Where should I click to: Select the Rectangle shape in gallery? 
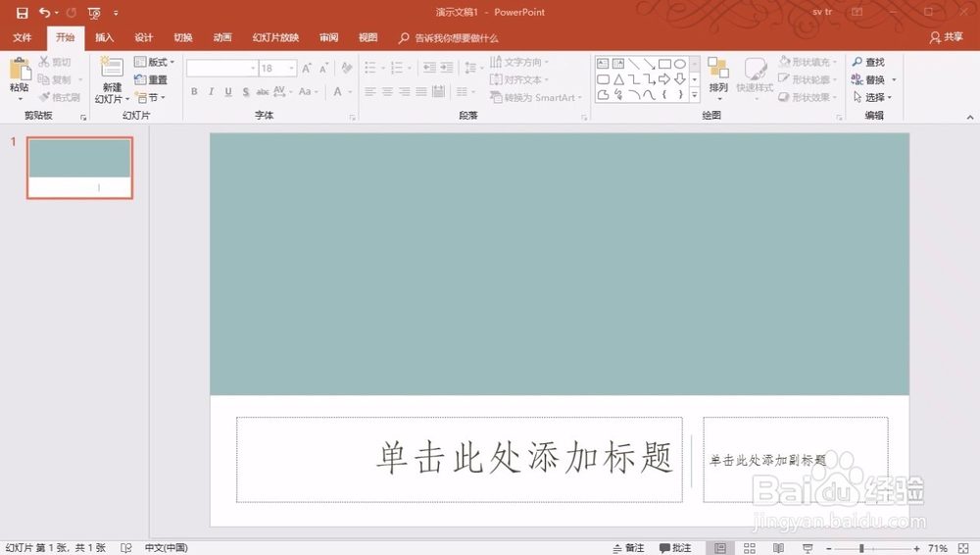[664, 64]
